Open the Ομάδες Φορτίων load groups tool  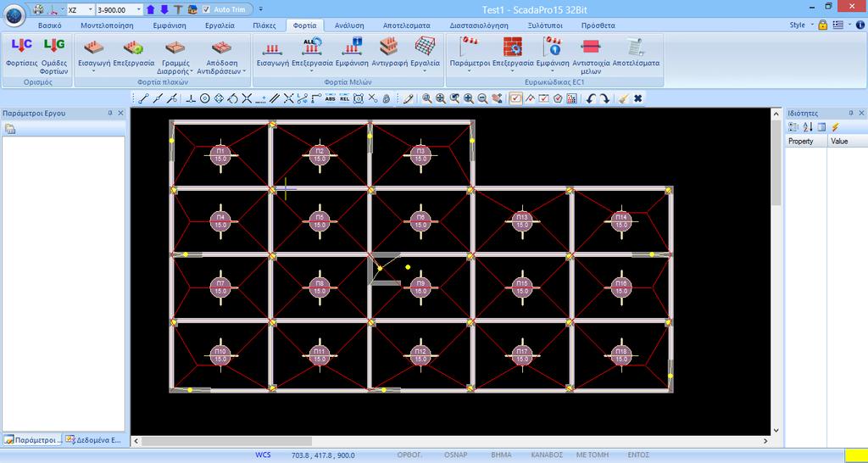pos(54,55)
